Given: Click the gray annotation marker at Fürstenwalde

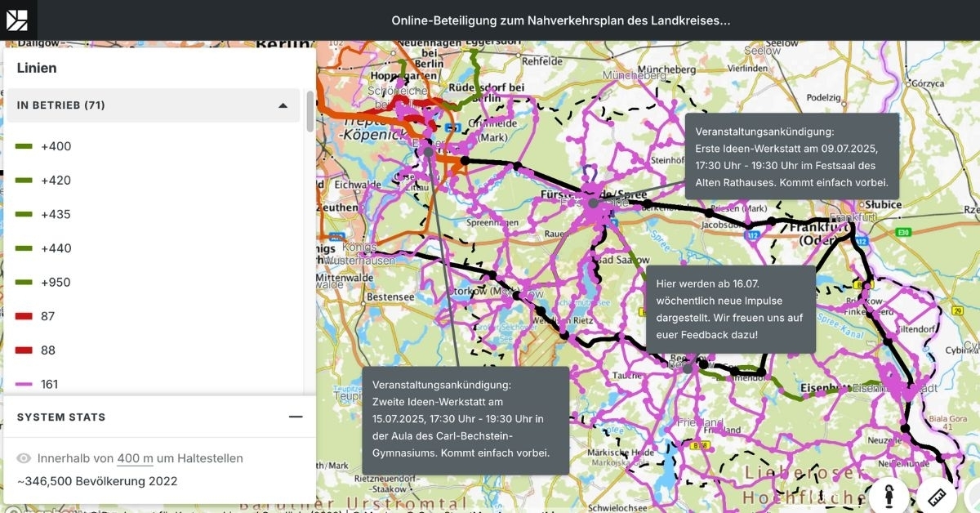Looking at the screenshot, I should [593, 203].
